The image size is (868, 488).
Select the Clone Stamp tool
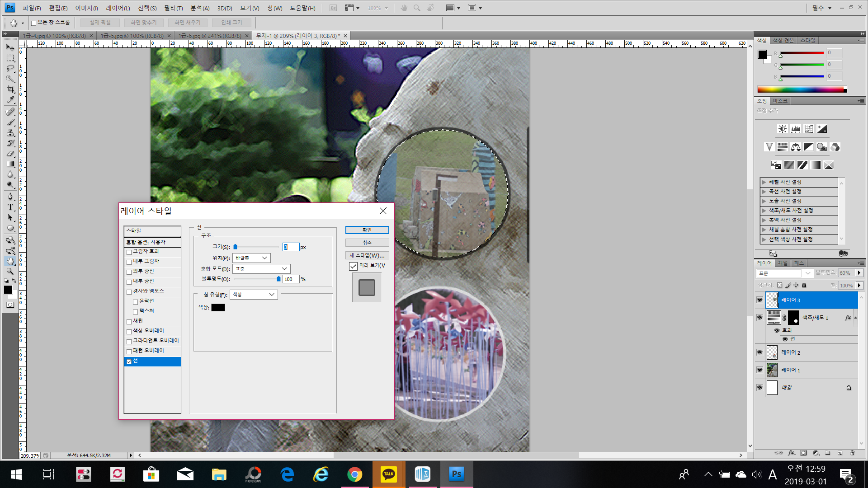click(10, 132)
